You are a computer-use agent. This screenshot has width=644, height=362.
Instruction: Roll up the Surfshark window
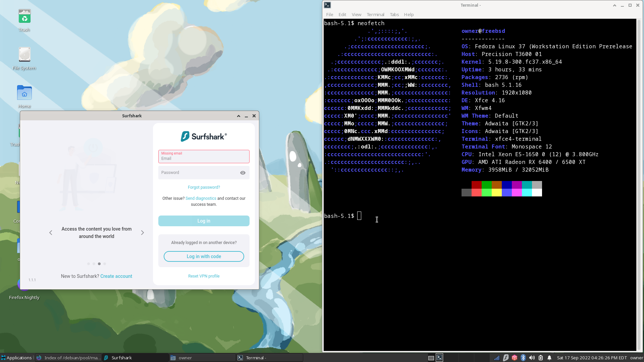point(238,116)
